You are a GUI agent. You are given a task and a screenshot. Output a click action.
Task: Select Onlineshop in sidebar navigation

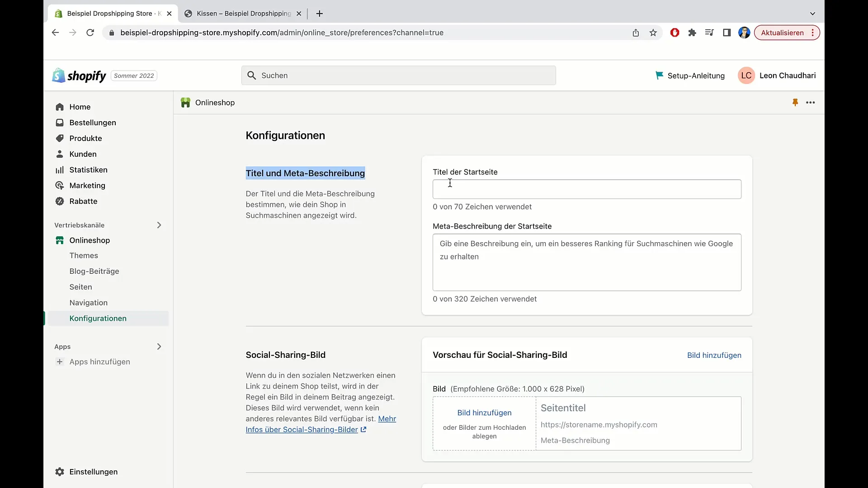(90, 239)
